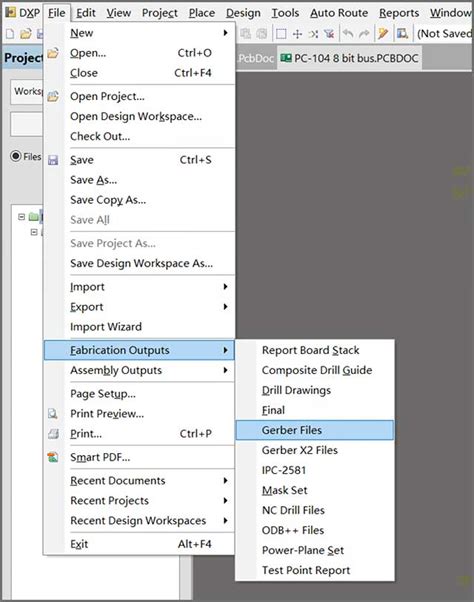Click the Workspace field in Projects panel
474x602 pixels.
27,92
